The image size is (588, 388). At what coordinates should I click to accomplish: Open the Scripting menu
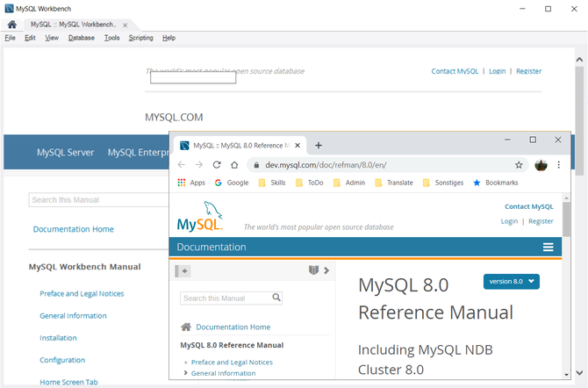[x=141, y=38]
